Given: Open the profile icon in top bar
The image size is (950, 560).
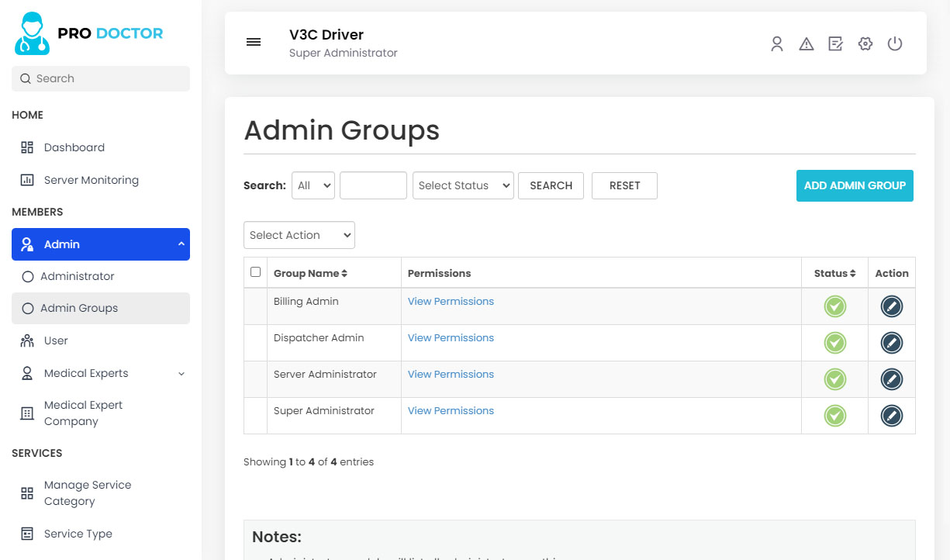Looking at the screenshot, I should pyautogui.click(x=777, y=44).
